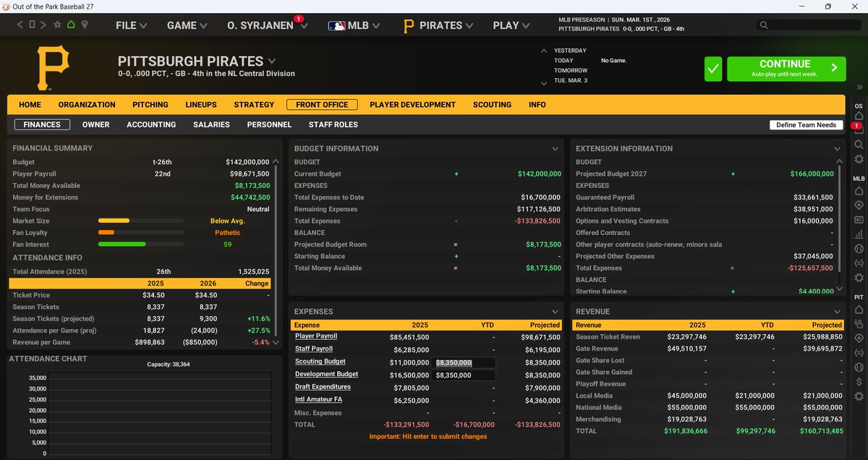This screenshot has width=868, height=460.
Task: Click the MLB section card icon in the sidebar
Action: [x=859, y=219]
